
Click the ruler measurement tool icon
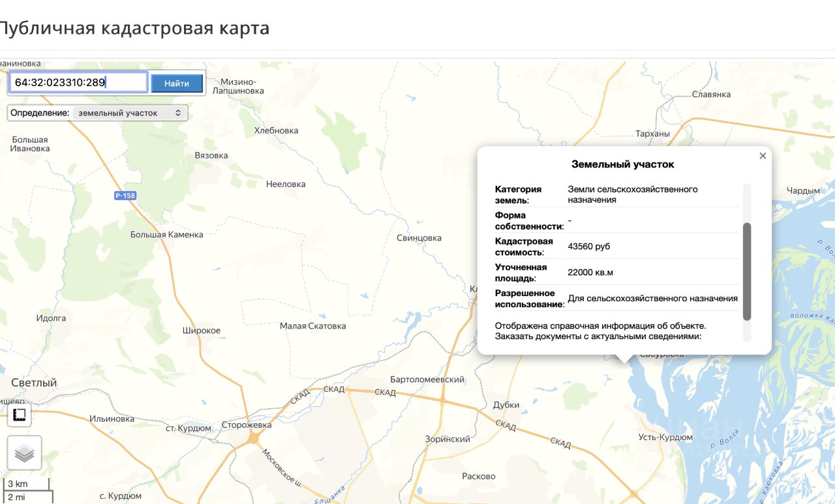(x=20, y=415)
